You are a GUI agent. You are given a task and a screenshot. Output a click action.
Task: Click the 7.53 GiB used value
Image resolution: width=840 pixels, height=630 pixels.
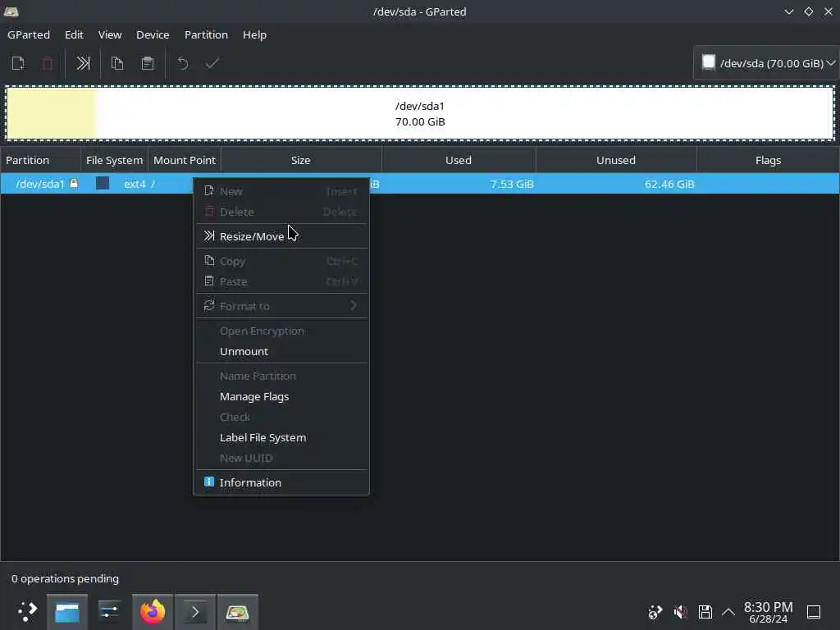click(x=512, y=184)
